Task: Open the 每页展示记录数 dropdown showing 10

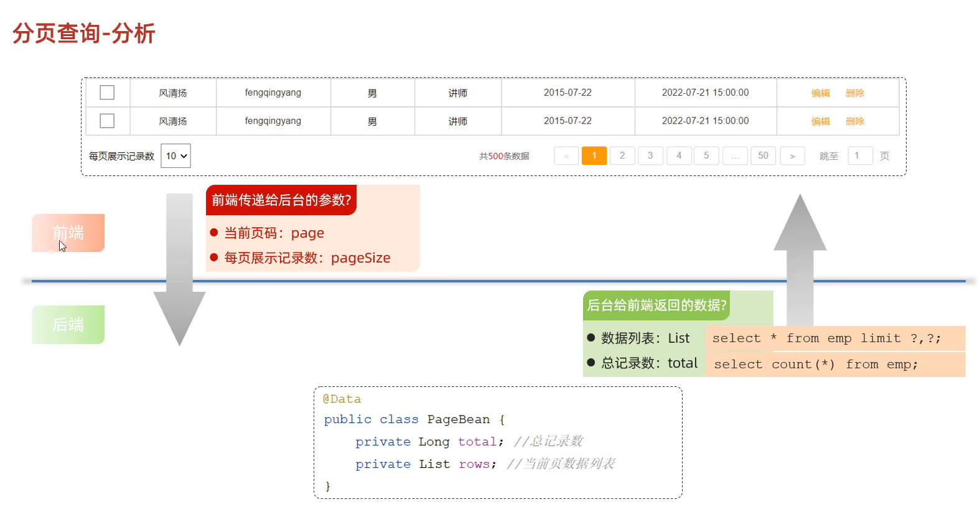Action: point(175,156)
